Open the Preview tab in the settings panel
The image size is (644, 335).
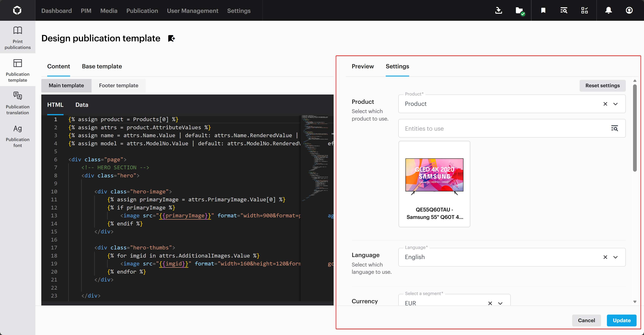point(363,66)
